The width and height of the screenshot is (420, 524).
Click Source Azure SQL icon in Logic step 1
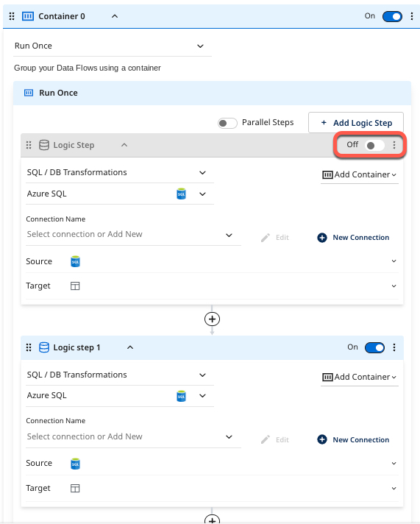[x=76, y=464]
